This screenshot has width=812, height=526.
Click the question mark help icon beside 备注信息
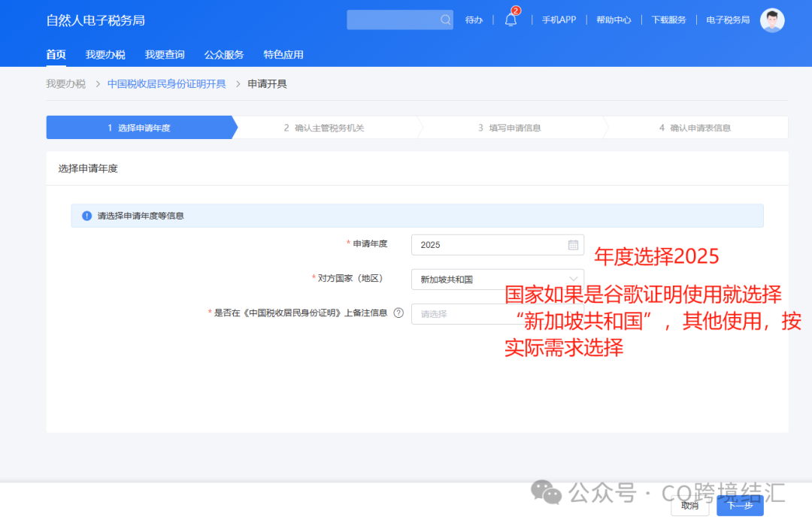[x=398, y=313]
